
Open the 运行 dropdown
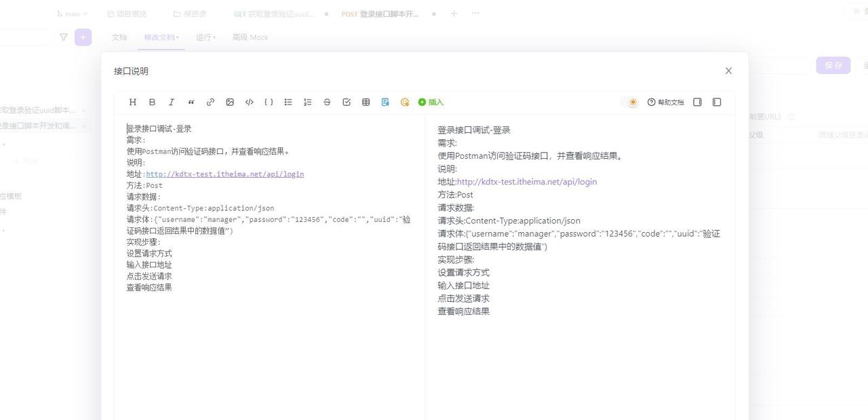(204, 38)
